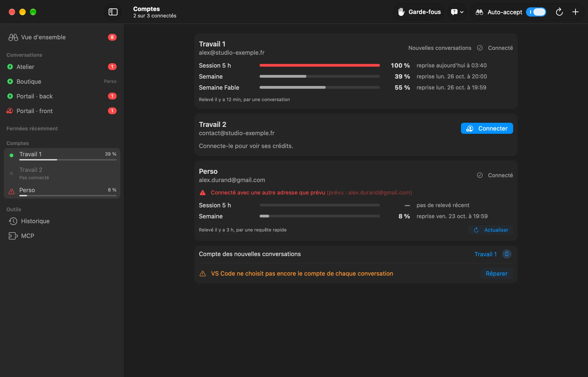The image size is (588, 377).
Task: Click the Vue d'ensemble binoculars icon
Action: (13, 37)
